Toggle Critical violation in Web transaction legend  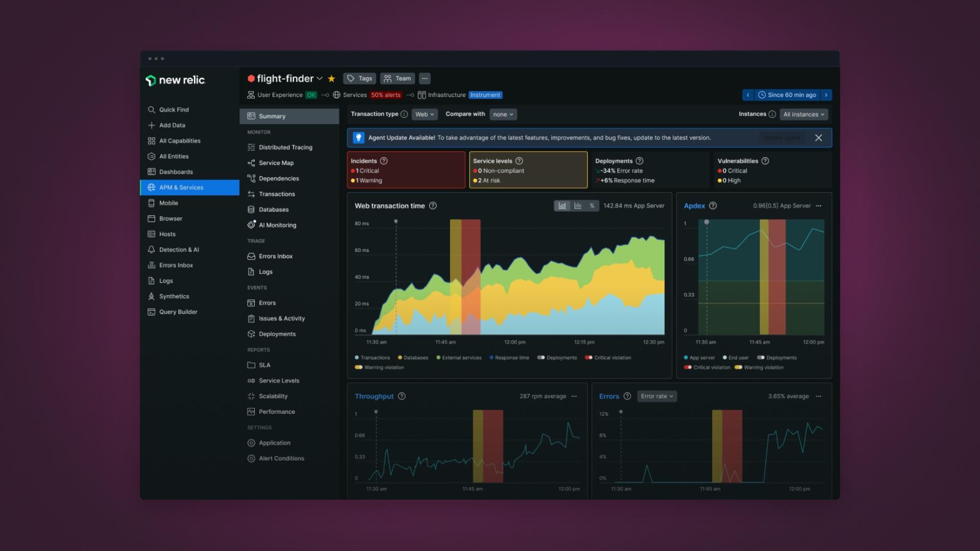[608, 358]
